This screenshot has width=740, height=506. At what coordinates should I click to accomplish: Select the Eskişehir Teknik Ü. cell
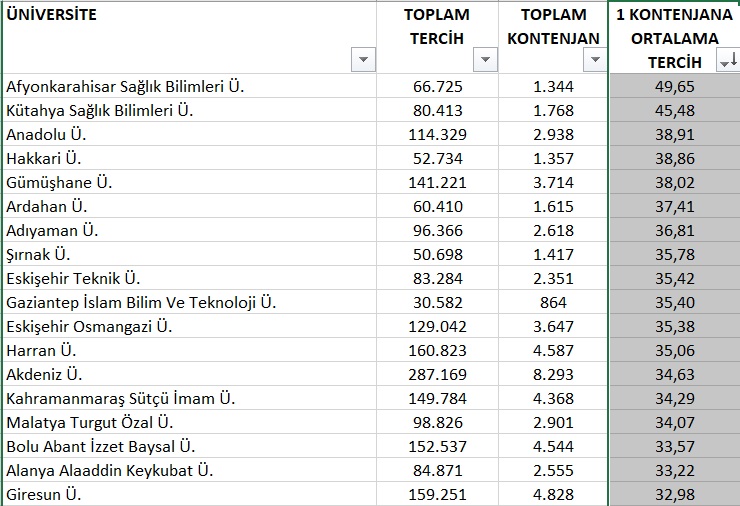(190, 277)
